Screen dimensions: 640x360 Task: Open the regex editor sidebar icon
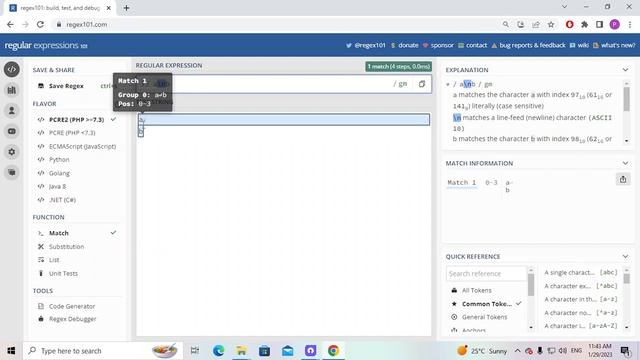pos(12,69)
